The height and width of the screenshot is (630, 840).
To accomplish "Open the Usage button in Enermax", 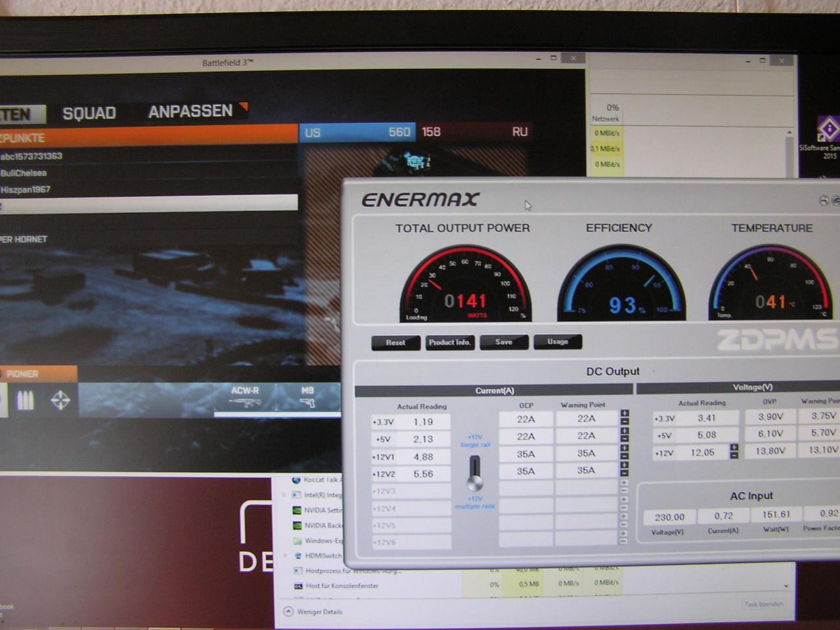I will click(x=558, y=342).
